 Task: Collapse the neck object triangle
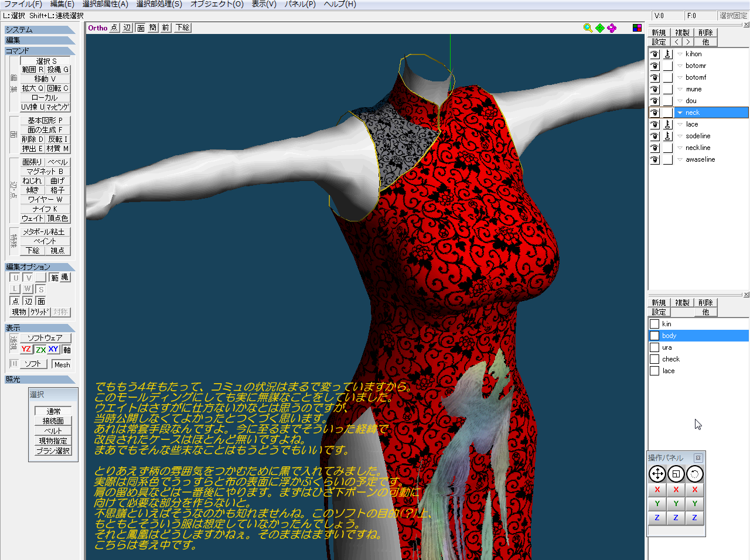tap(680, 112)
